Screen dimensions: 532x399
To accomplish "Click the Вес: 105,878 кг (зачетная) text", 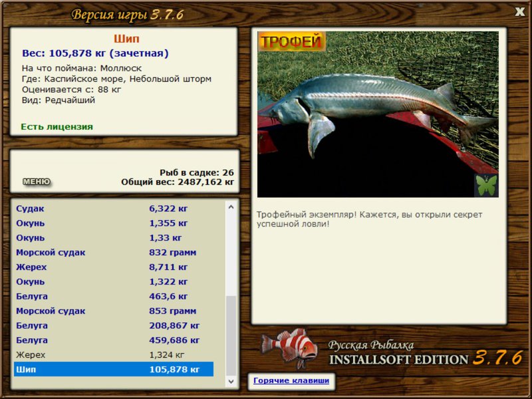I will point(95,53).
